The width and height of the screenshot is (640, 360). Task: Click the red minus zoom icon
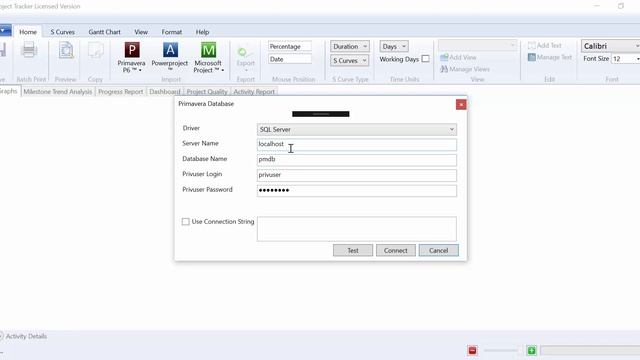click(x=472, y=350)
